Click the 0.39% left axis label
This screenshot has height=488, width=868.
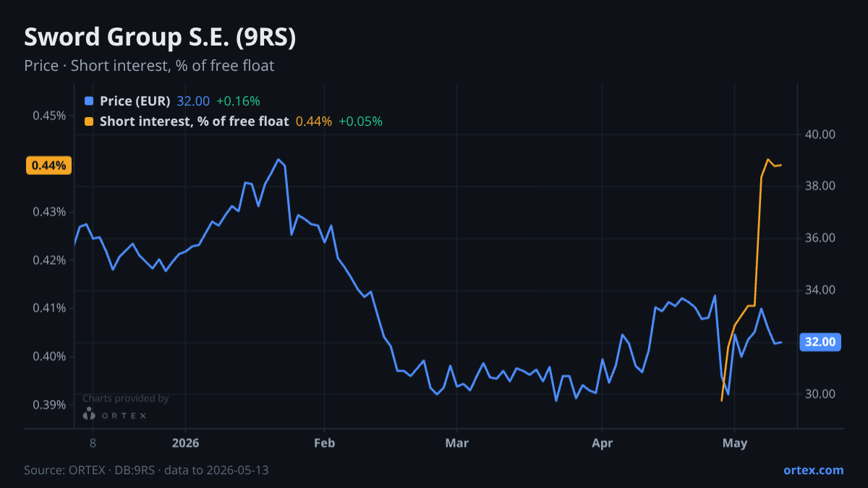(50, 405)
